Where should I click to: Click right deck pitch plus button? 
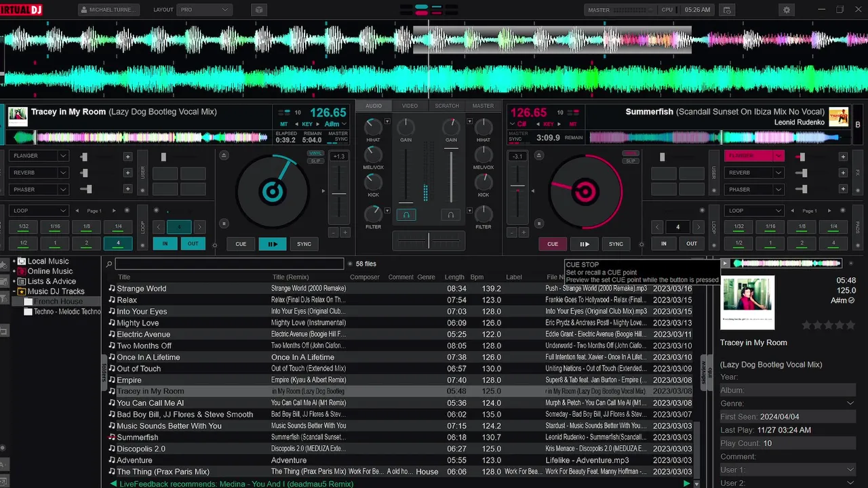[x=523, y=232]
